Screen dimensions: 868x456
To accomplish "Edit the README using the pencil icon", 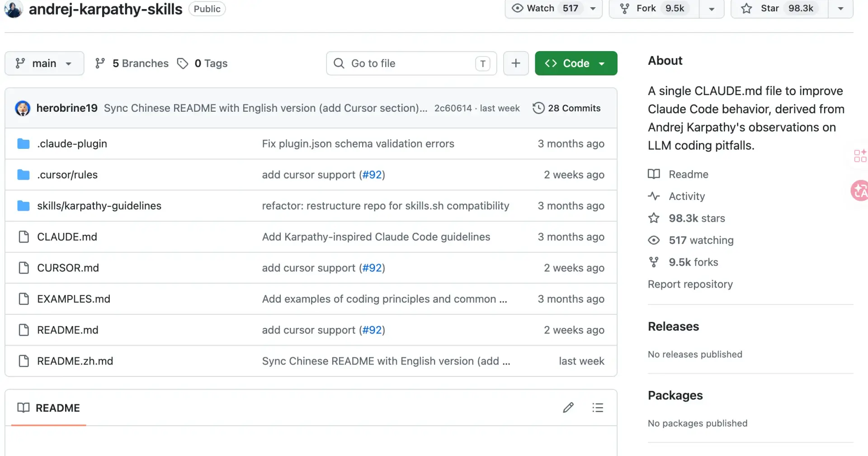I will click(x=568, y=408).
